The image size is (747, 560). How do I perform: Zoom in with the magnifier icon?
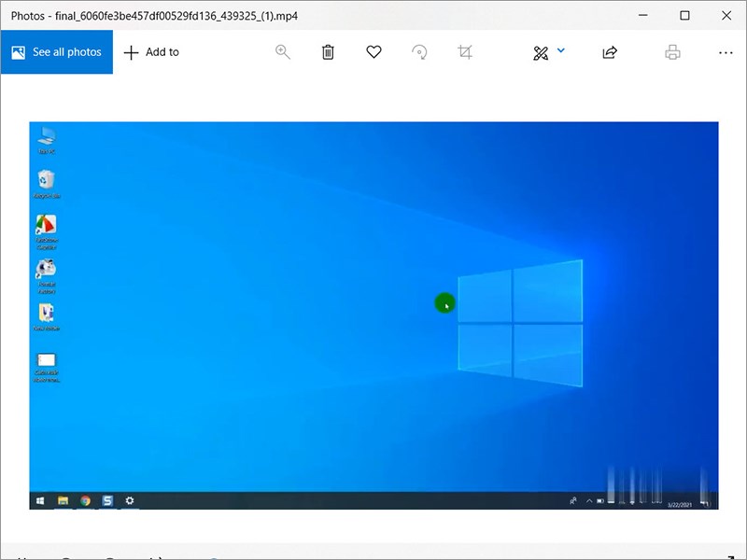(283, 52)
